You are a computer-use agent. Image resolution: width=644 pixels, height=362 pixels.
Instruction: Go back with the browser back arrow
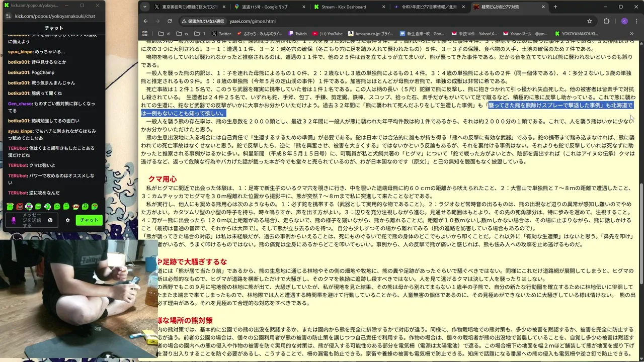tap(145, 21)
